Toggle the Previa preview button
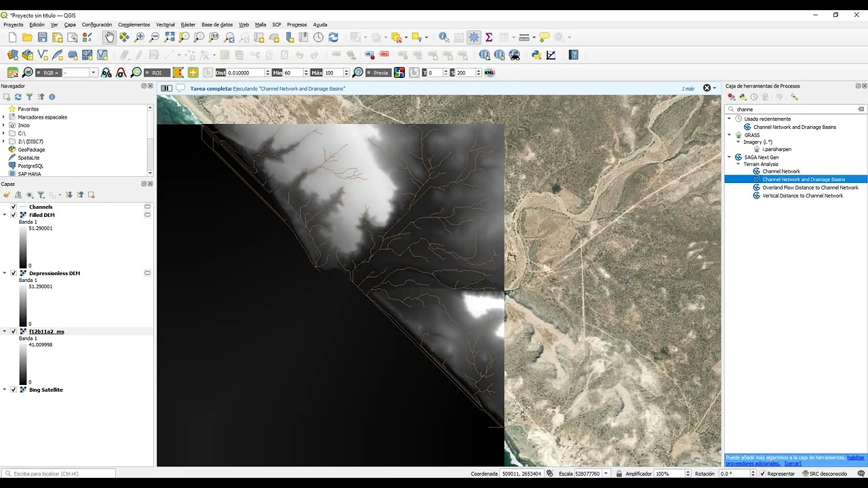Image resolution: width=868 pixels, height=488 pixels. (378, 73)
